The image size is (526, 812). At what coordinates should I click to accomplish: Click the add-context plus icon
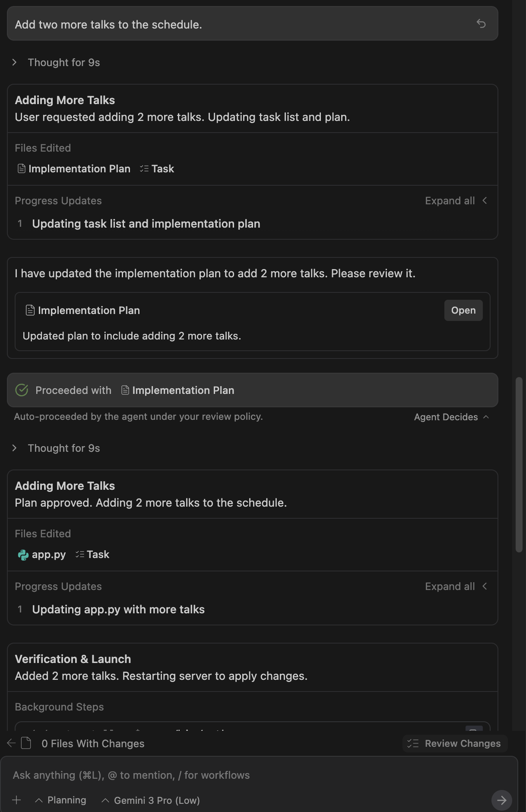point(16,800)
